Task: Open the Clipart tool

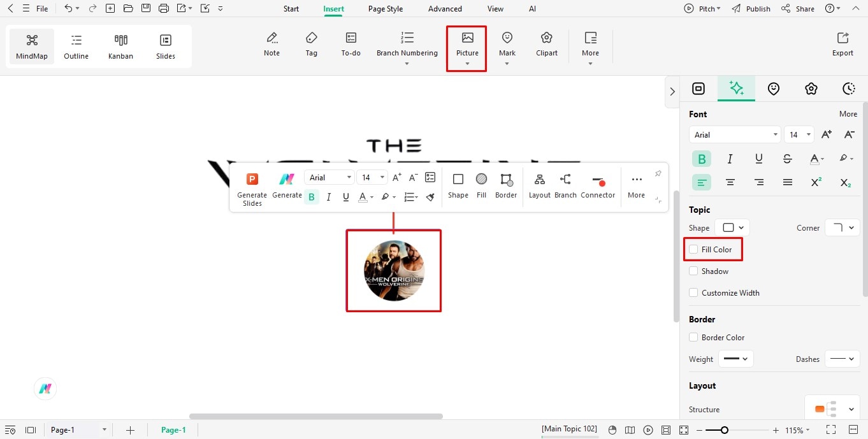Action: tap(547, 45)
